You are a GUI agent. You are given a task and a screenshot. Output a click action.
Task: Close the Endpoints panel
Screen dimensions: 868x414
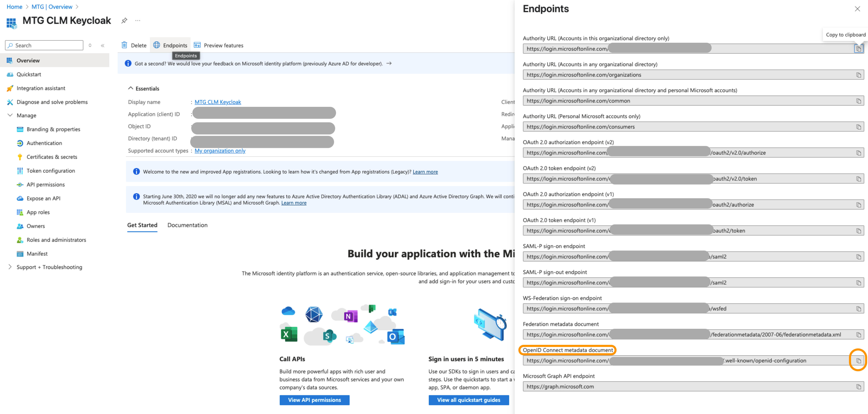coord(857,9)
